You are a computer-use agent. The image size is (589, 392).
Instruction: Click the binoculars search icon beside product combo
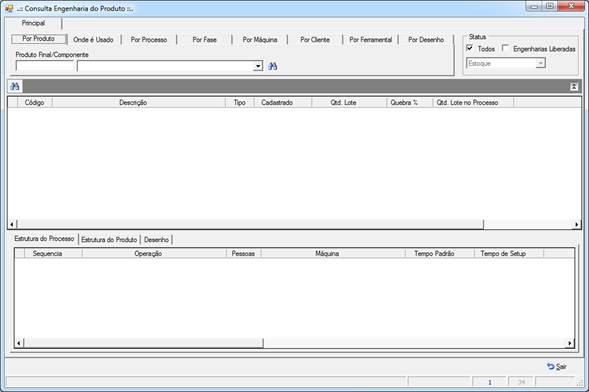click(x=273, y=66)
